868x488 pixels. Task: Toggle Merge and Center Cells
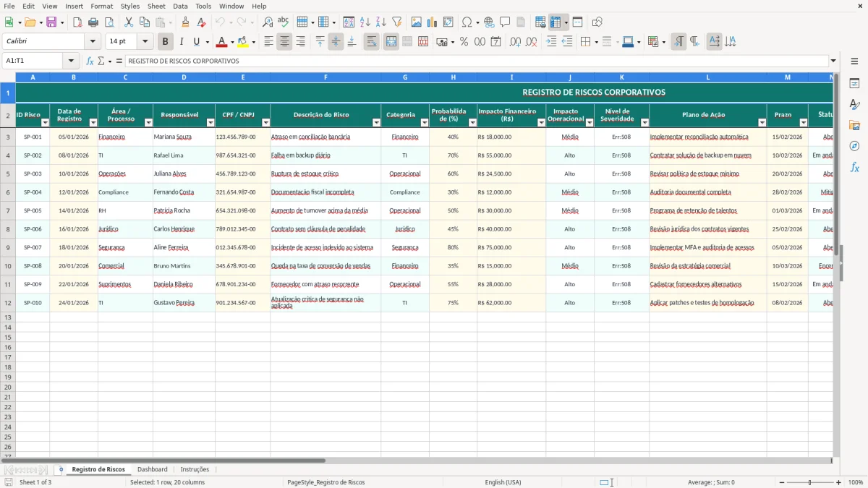391,42
